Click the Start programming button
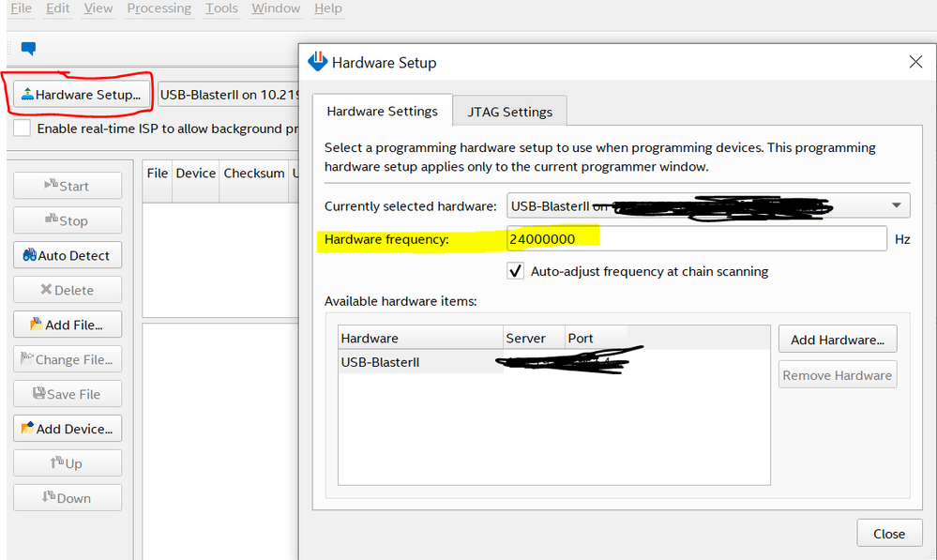This screenshot has height=560, width=937. (68, 186)
